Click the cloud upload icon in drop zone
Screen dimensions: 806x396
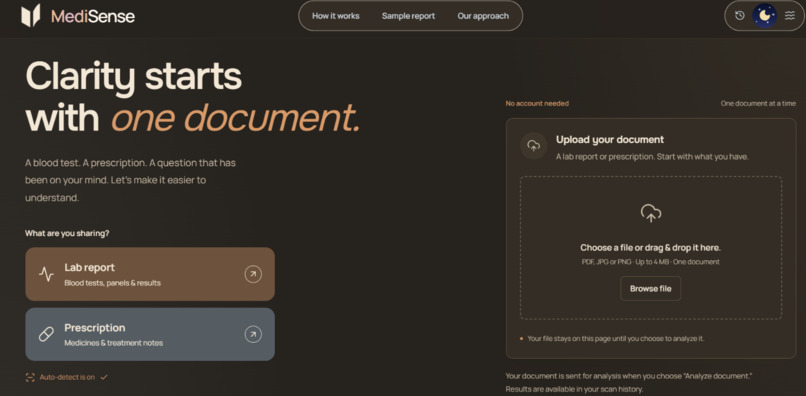651,213
